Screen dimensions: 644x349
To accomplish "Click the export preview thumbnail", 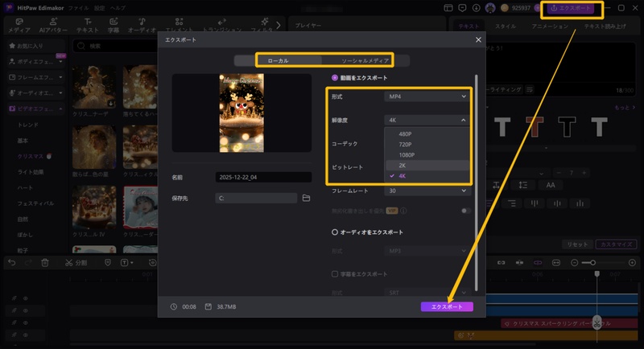I will click(x=242, y=113).
